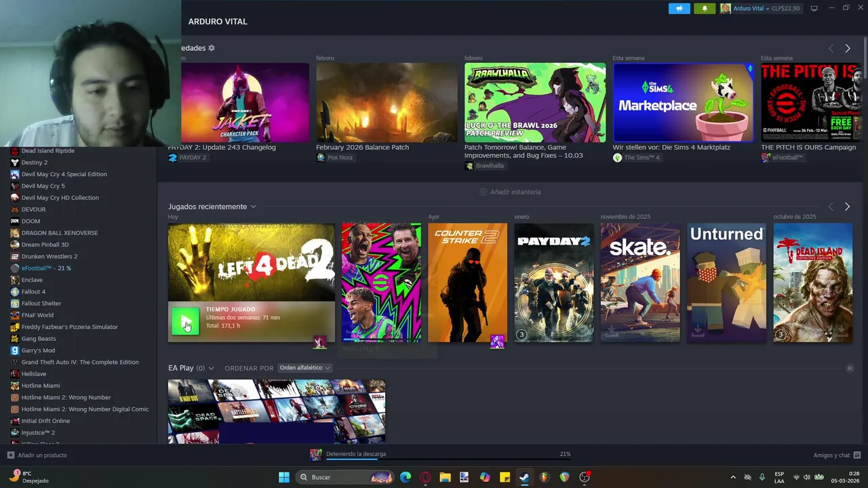Select Freddy Fazbear's Pizzeria Simulator entry
This screenshot has height=488, width=868.
pos(70,327)
